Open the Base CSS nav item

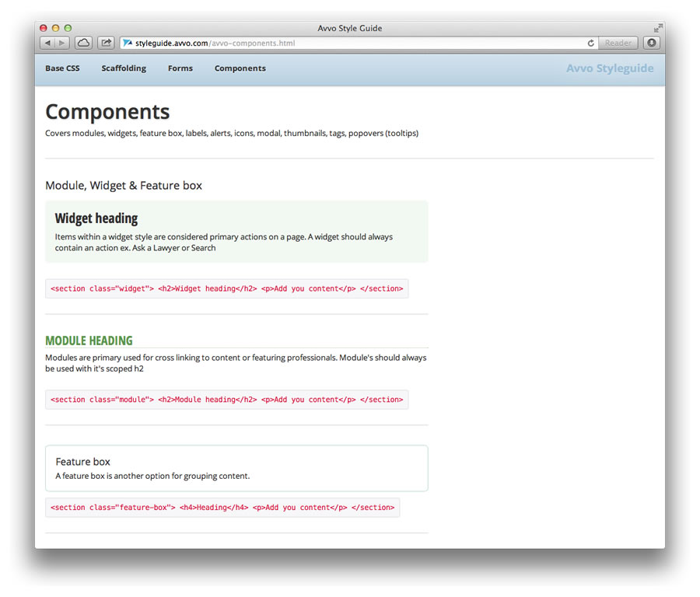(62, 68)
